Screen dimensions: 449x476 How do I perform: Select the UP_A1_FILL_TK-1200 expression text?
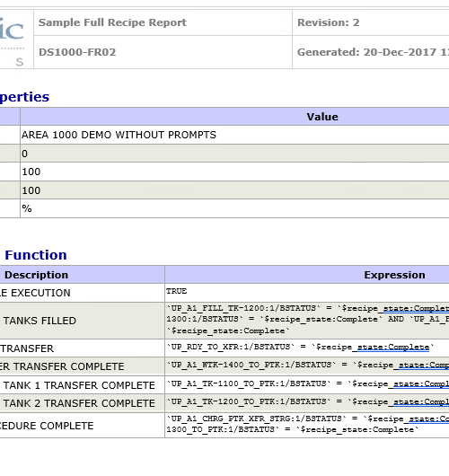coord(307,320)
